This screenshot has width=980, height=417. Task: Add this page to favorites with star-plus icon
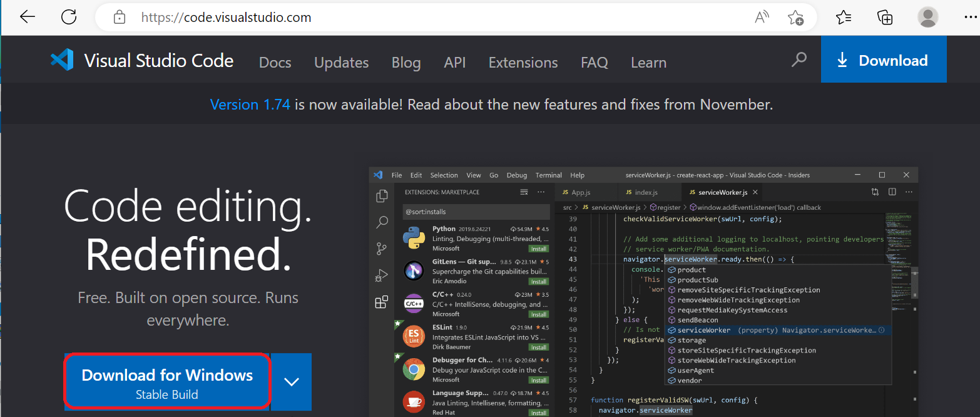[x=796, y=18]
